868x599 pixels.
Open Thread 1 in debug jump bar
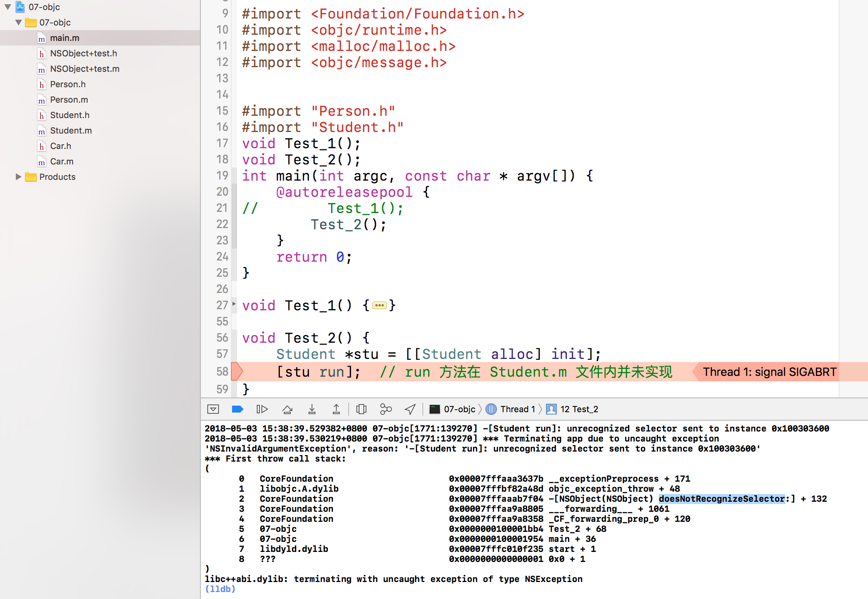click(x=517, y=409)
